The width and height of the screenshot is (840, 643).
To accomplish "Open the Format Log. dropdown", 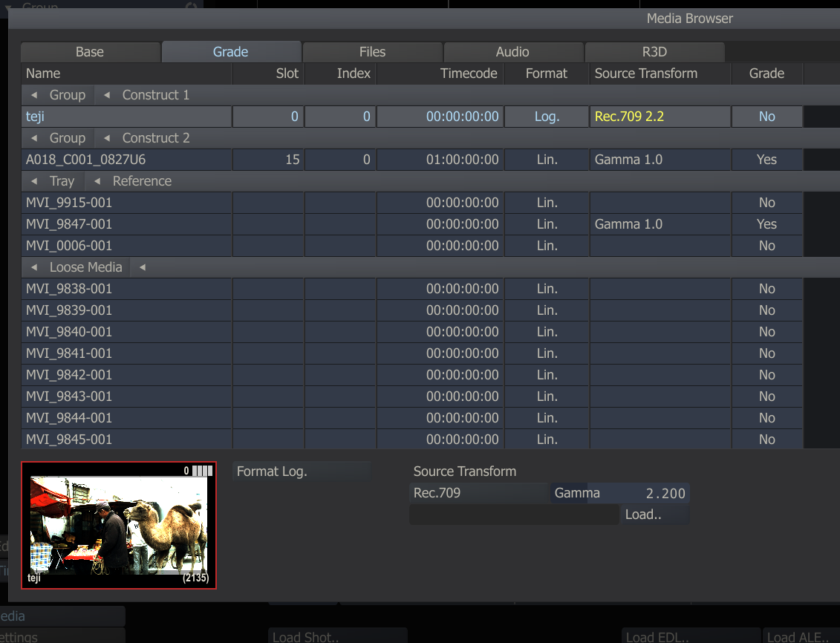I will click(302, 471).
